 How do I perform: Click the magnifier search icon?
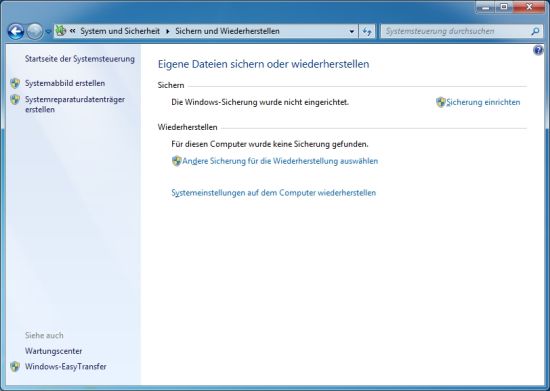point(535,31)
